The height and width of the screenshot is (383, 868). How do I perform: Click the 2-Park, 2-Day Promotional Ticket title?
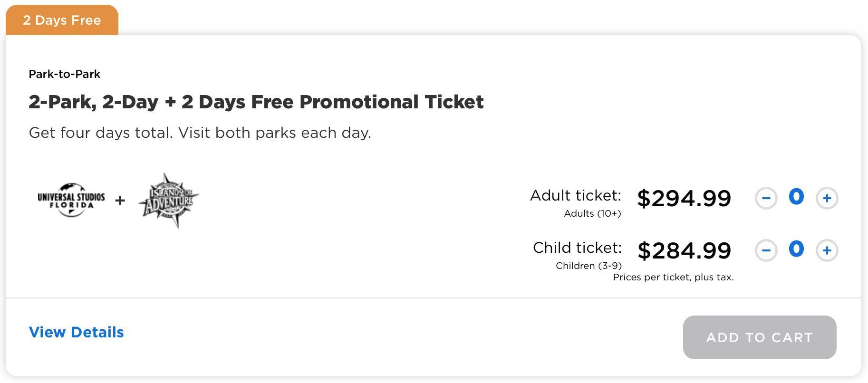click(256, 102)
